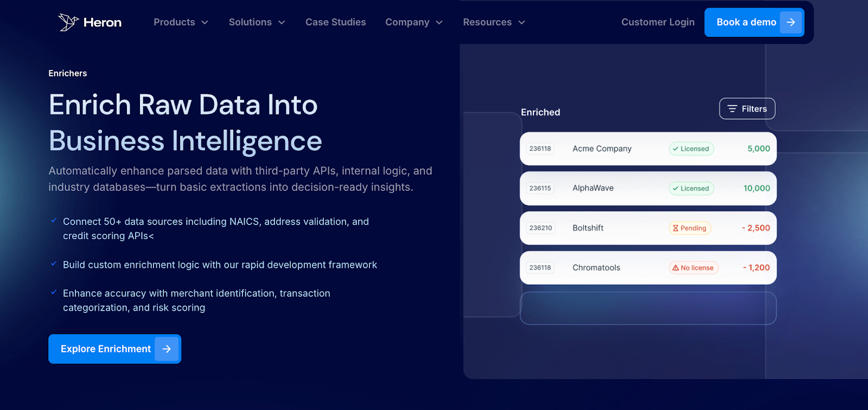
Task: Click the Enrichers label
Action: [68, 73]
